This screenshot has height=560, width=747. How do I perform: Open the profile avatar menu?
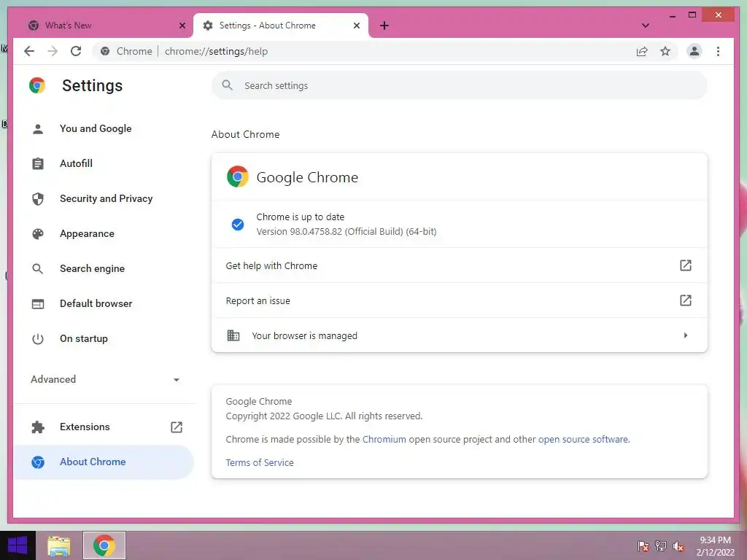pyautogui.click(x=694, y=52)
